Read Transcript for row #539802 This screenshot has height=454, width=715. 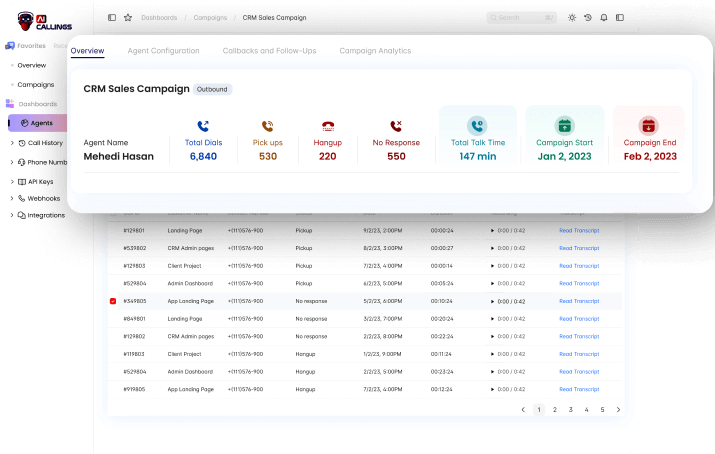[579, 248]
